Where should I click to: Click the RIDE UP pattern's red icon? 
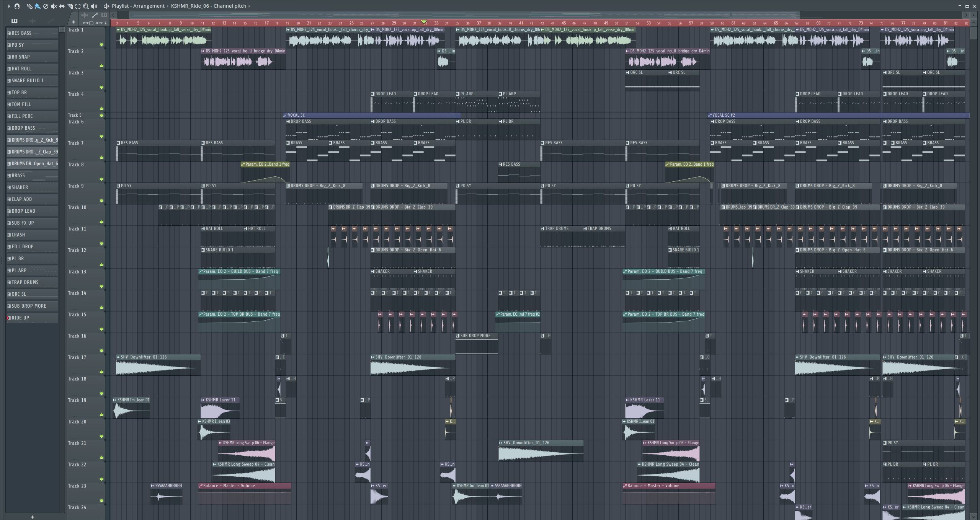click(x=8, y=318)
